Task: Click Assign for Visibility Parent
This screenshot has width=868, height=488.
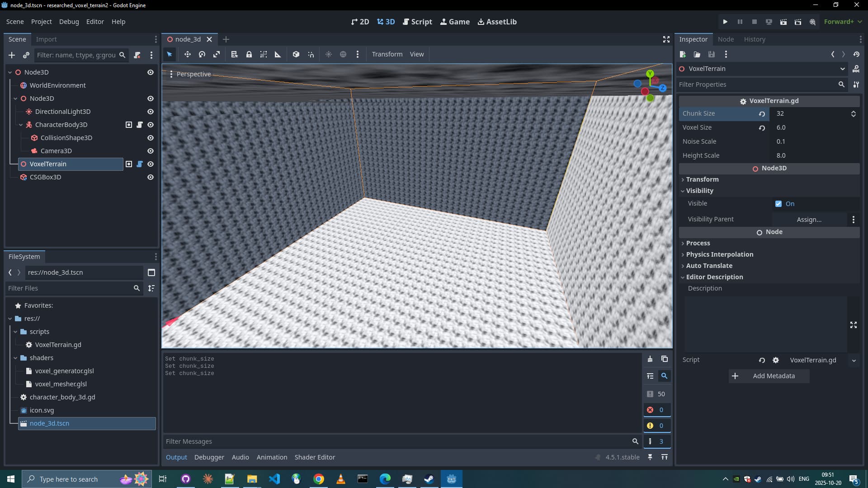Action: click(x=809, y=220)
